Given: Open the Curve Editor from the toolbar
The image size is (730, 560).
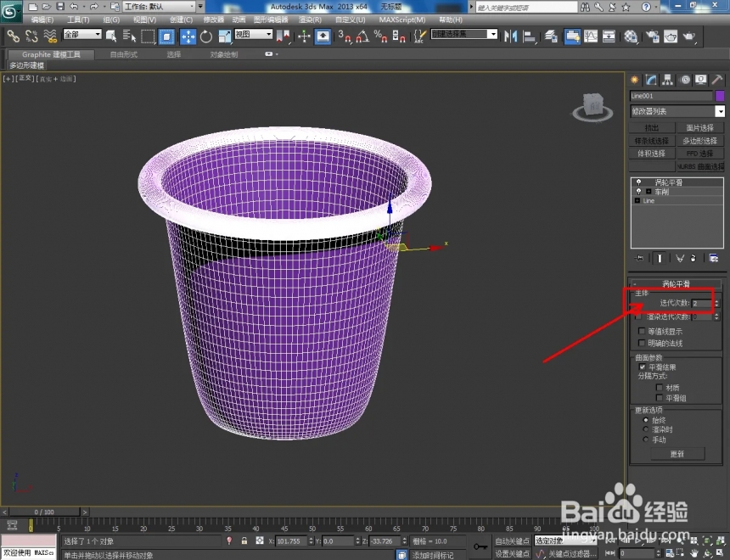Looking at the screenshot, I should tap(591, 36).
